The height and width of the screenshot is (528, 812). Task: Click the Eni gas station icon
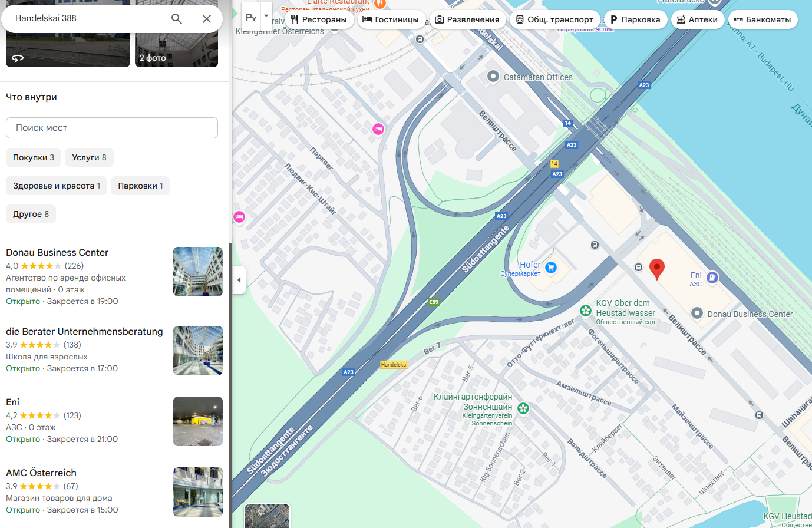[x=712, y=277]
